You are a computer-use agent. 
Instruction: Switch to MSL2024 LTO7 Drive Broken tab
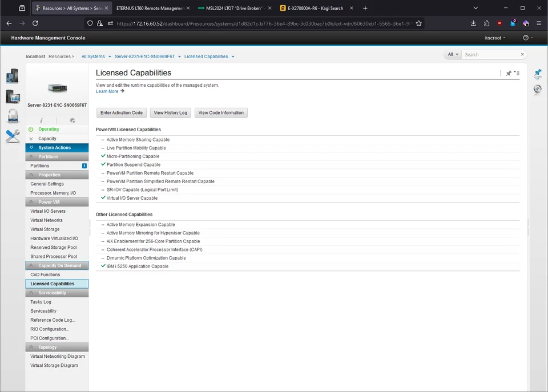point(233,8)
